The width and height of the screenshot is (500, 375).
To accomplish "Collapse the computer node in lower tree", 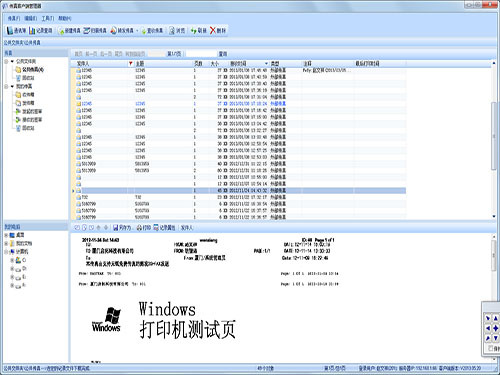I will (x=6, y=252).
